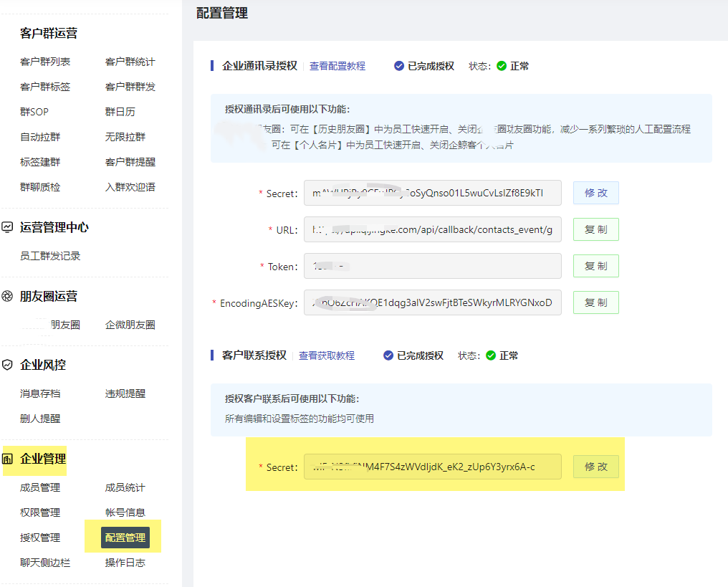Open 企微朋友圈 menu item

pos(130,325)
